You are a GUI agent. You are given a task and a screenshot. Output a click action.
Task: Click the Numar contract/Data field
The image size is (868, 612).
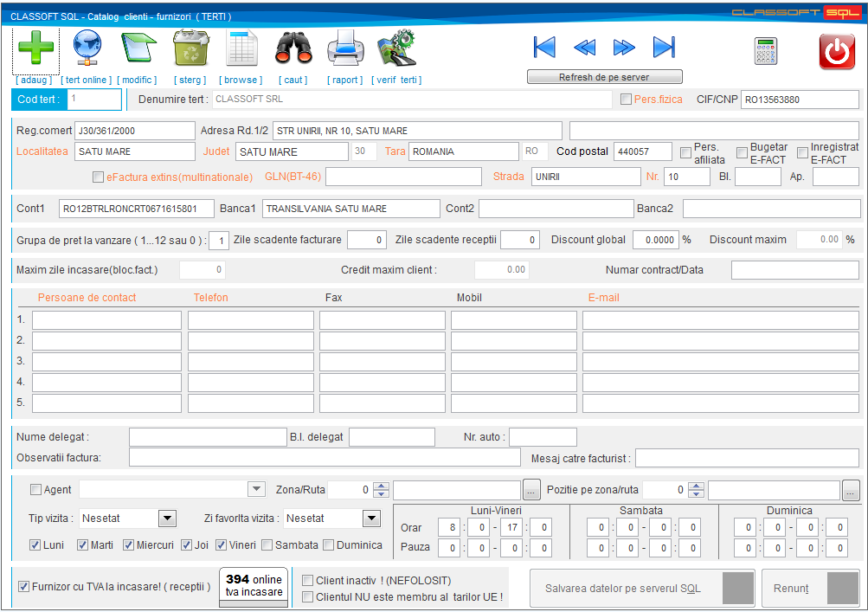coord(795,270)
